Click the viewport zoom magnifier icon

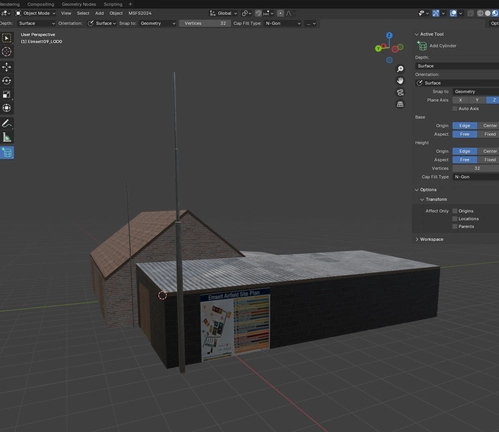tap(400, 69)
